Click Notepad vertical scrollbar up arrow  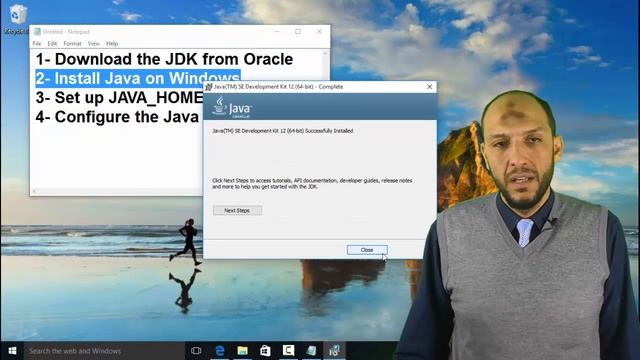pyautogui.click(x=325, y=53)
